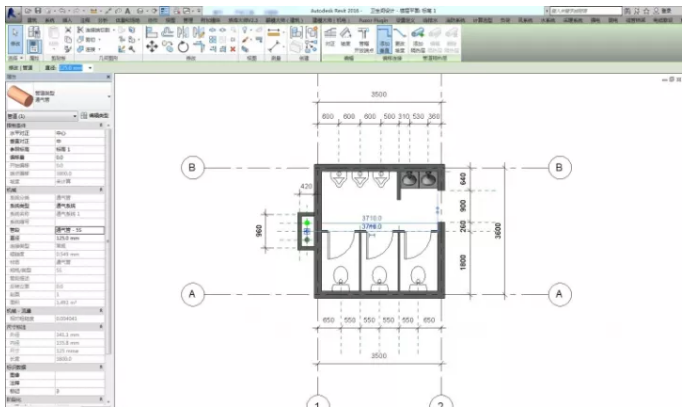Click the red Delete X icon
Screen dimensions: 688x413
[x=233, y=49]
